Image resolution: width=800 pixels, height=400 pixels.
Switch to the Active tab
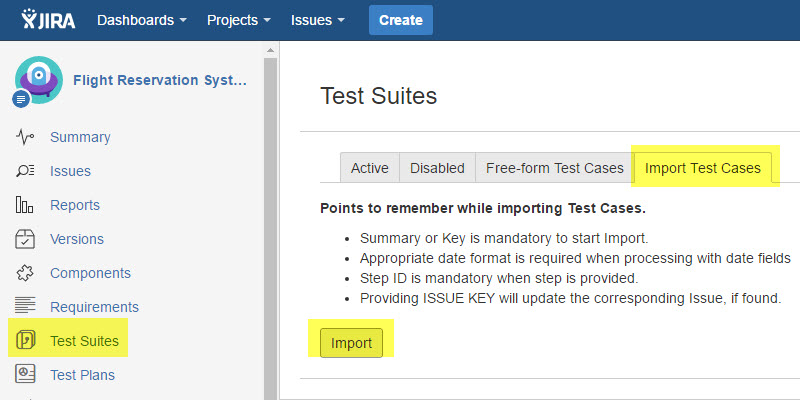click(369, 168)
